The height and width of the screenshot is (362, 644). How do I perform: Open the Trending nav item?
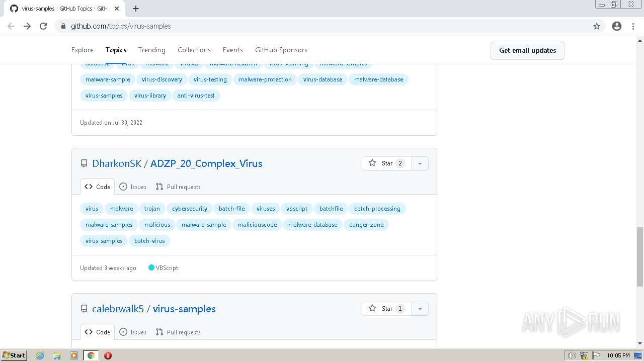[x=152, y=50]
